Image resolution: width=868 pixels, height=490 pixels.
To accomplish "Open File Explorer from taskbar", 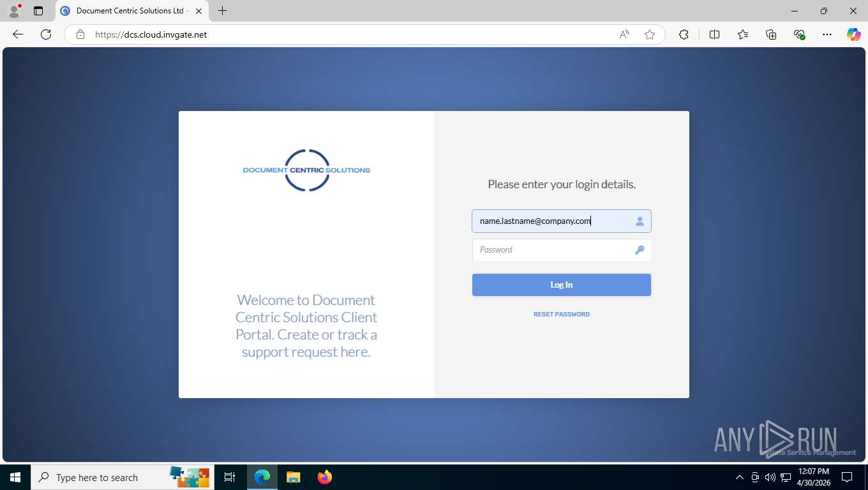I will coord(293,477).
